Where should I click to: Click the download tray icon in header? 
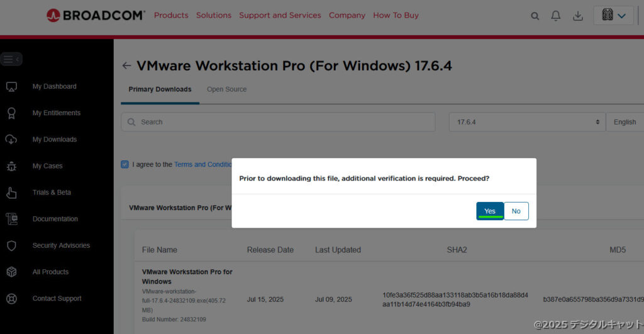(x=578, y=16)
